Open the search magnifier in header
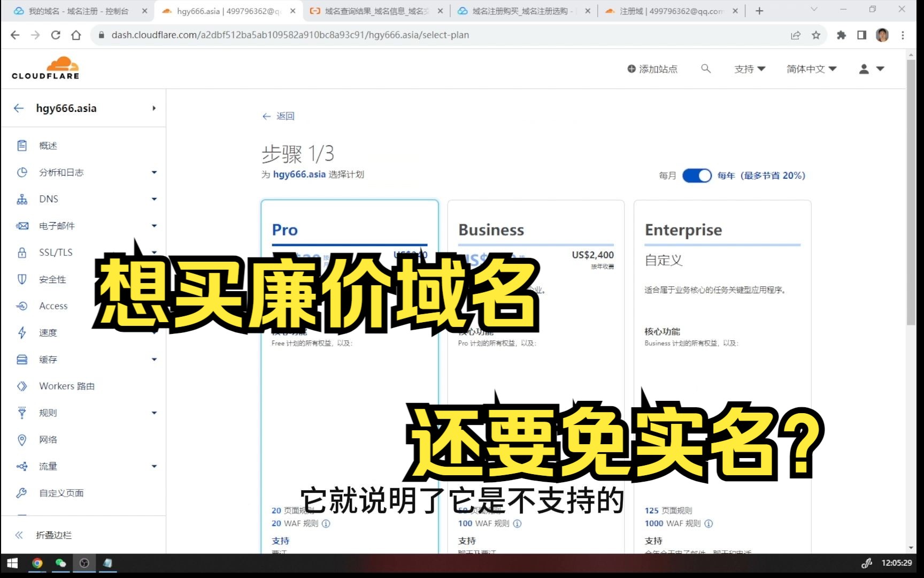This screenshot has width=924, height=578. [706, 69]
